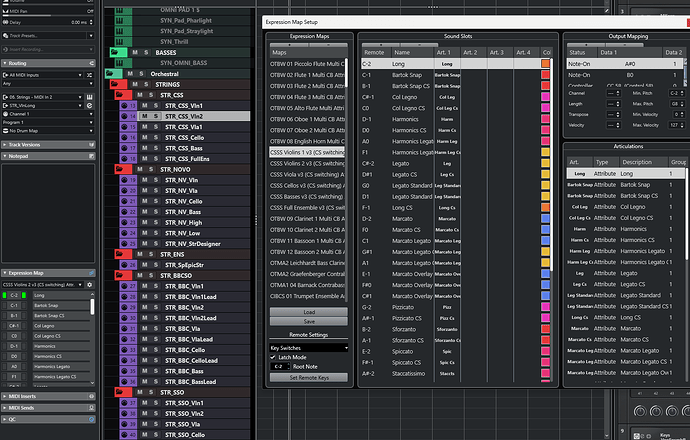The image size is (690, 440).
Task: Open the Program 1 dropdown
Action: pos(48,122)
